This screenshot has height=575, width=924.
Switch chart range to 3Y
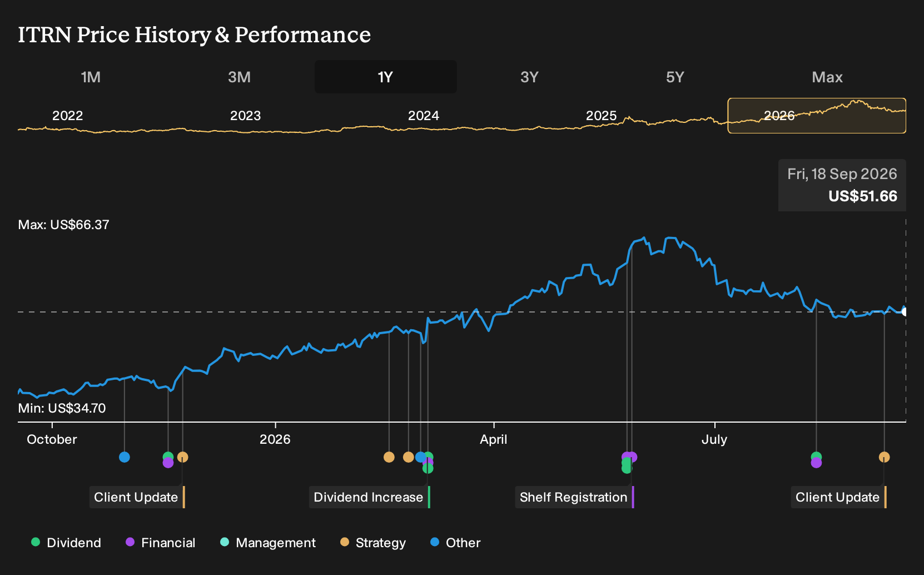click(x=529, y=77)
